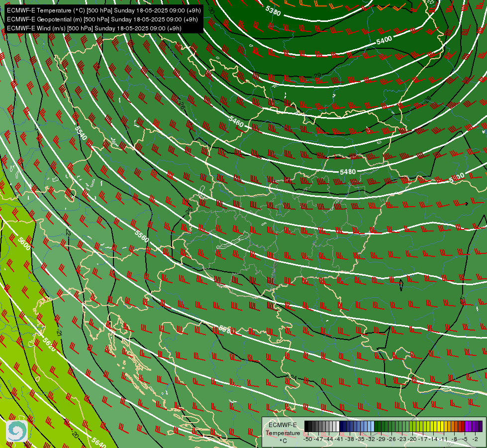This screenshot has width=487, height=448.
Task: Click the -26 isotherm label on the map
Action: point(181,105)
